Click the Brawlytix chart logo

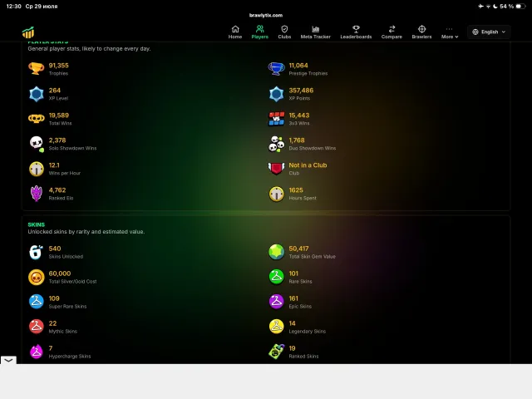coord(28,32)
